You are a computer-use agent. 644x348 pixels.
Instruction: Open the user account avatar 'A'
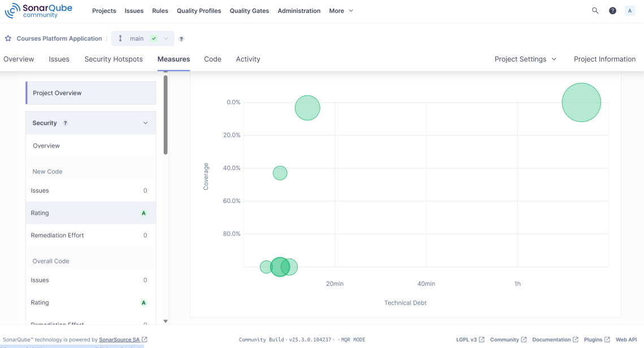click(x=629, y=11)
